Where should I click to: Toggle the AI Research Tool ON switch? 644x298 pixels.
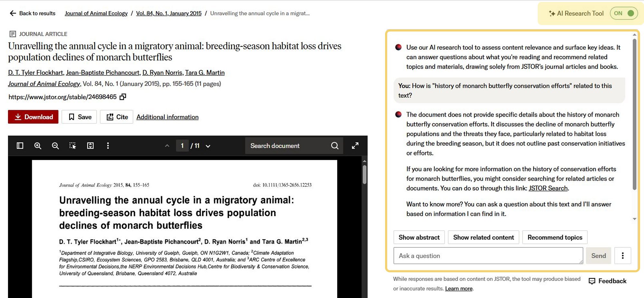coord(624,13)
